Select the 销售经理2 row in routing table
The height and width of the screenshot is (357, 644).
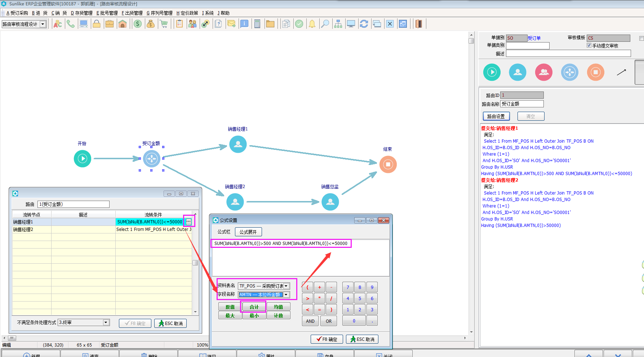[102, 229]
